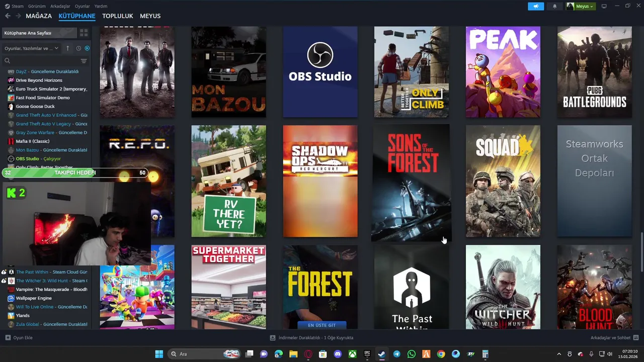The image size is (644, 362).
Task: Click the library search field
Action: click(x=40, y=61)
